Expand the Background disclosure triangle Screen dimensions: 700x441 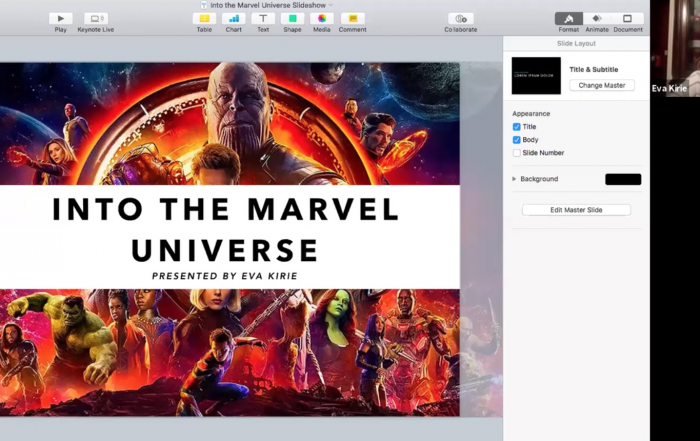pos(514,179)
